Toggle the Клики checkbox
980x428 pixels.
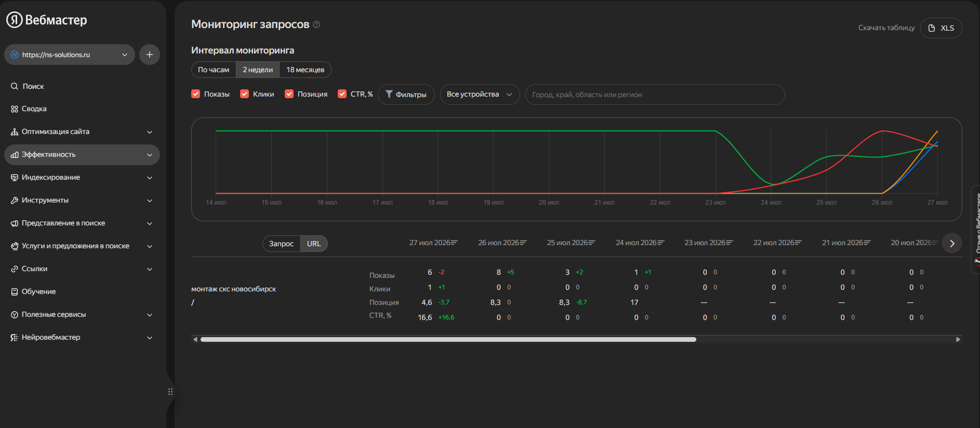(245, 94)
